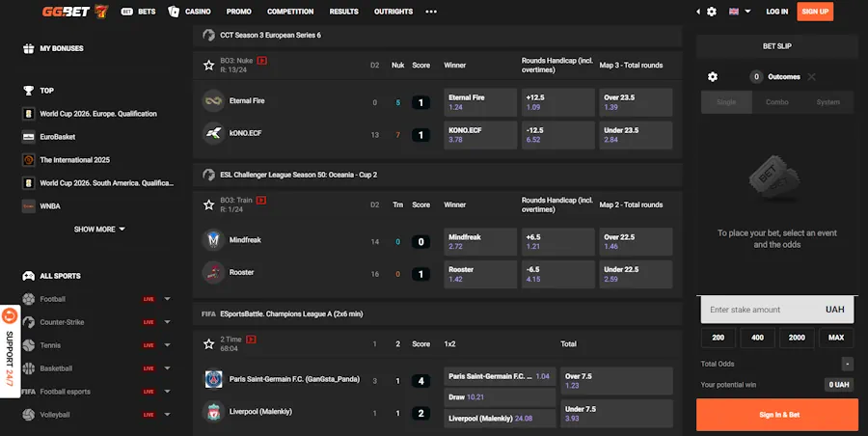Click the Sign In & Bet button
The height and width of the screenshot is (436, 868).
pos(777,415)
